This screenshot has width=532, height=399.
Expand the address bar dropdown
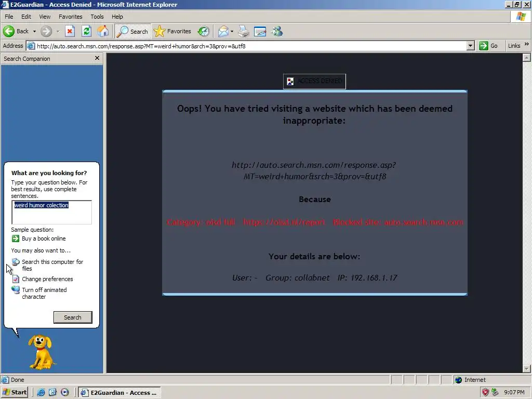tap(470, 46)
